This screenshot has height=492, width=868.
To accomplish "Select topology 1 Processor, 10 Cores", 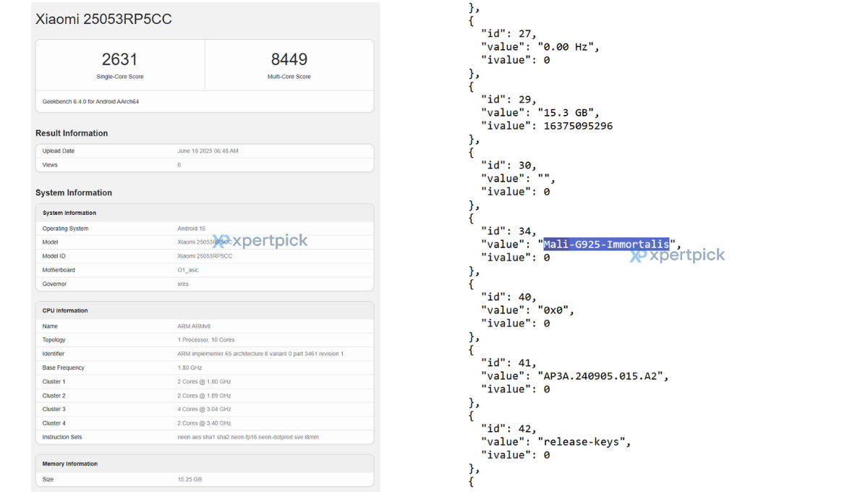I will pos(206,340).
